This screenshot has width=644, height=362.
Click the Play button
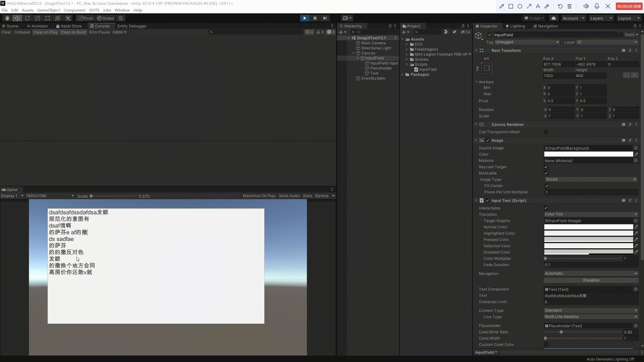305,18
